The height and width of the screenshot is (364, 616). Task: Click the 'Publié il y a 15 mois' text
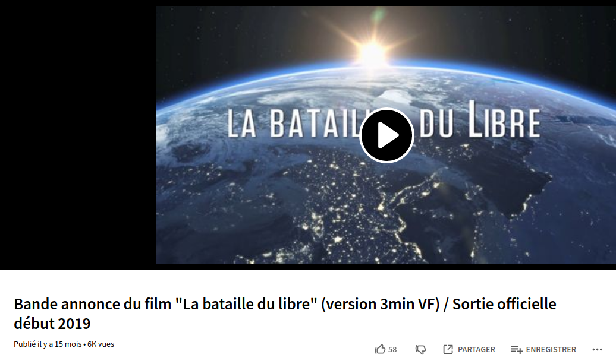coord(48,344)
